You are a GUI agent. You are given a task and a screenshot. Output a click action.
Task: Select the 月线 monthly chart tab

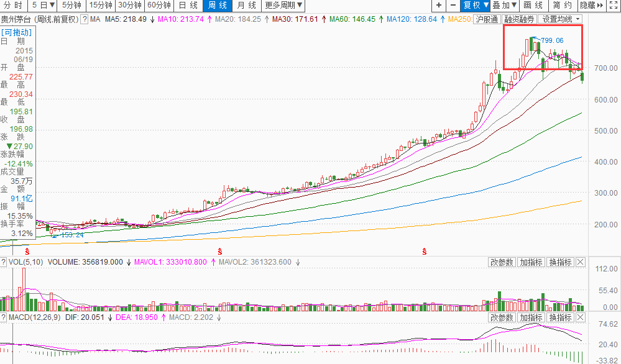[246, 6]
